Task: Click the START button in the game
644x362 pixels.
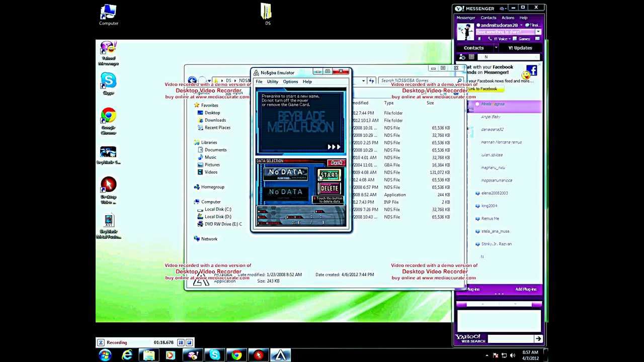Action: pos(329,175)
